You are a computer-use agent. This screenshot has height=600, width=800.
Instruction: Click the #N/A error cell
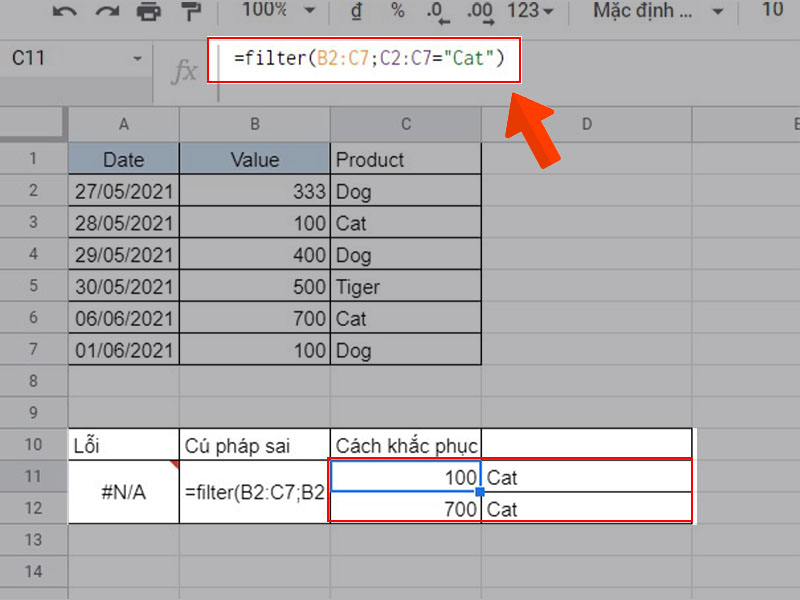pyautogui.click(x=123, y=492)
